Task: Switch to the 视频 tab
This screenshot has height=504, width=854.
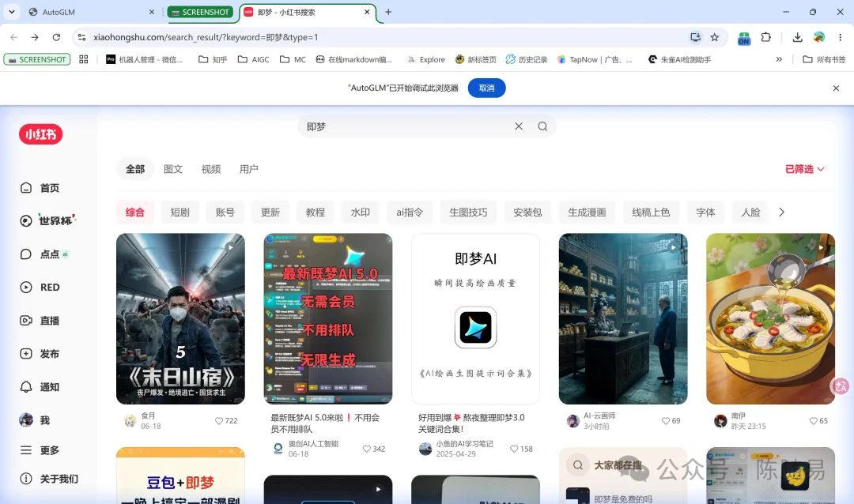Action: 211,169
